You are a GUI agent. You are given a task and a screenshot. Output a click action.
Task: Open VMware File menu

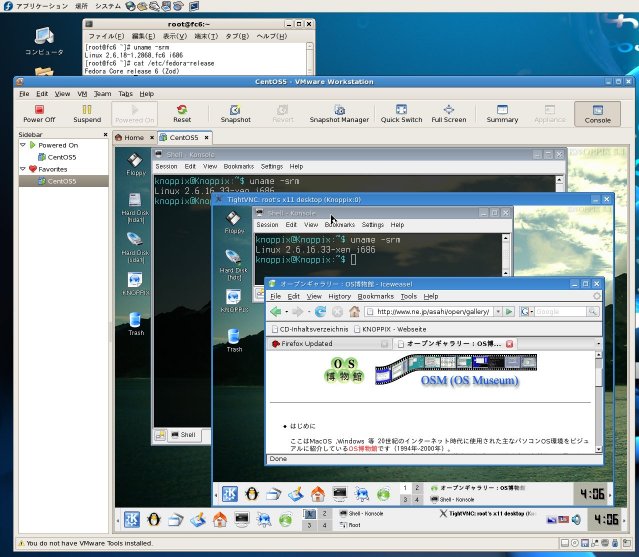tap(24, 94)
